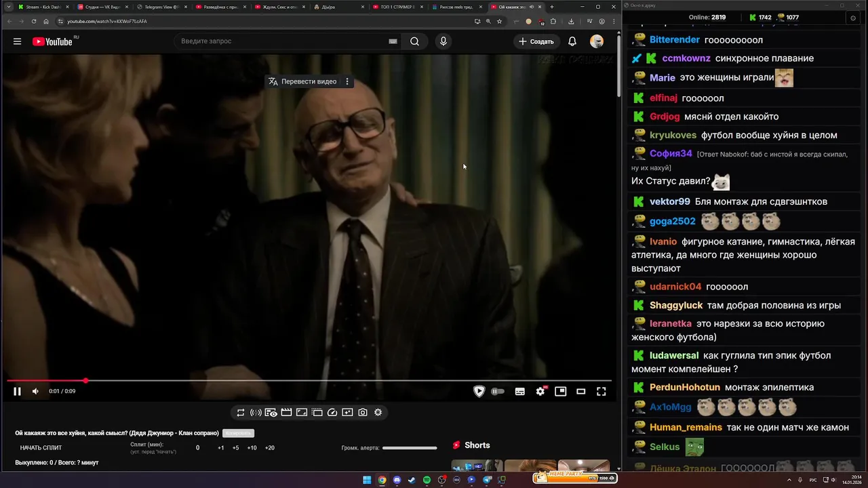Open YouTube notifications bell
This screenshot has width=868, height=488.
(572, 41)
